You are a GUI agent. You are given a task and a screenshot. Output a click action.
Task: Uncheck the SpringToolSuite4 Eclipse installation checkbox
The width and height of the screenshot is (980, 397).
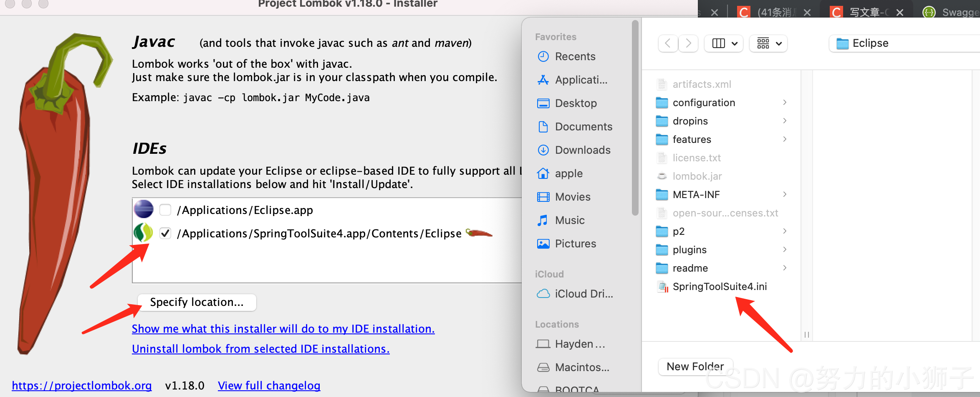pyautogui.click(x=165, y=233)
